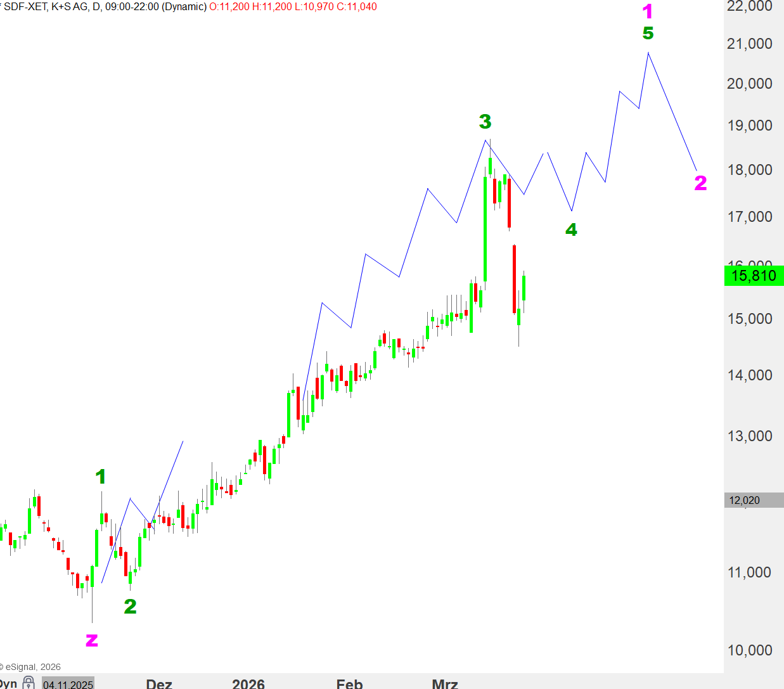
Task: Select the green 15,810 current price marker
Action: pos(754,276)
